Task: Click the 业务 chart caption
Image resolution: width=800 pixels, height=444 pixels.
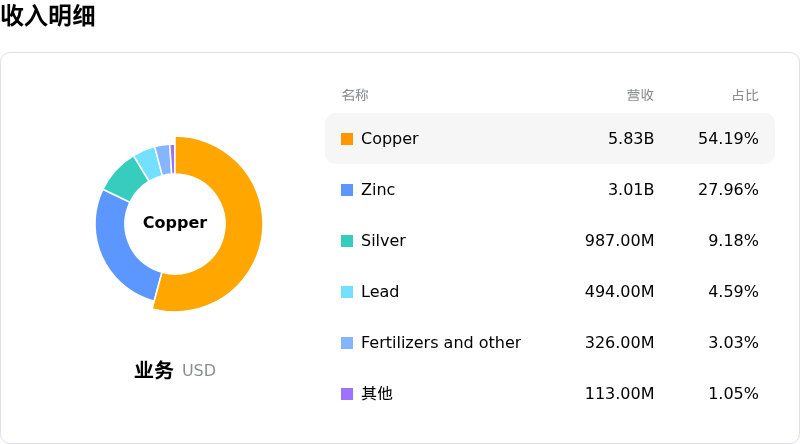Action: (154, 370)
